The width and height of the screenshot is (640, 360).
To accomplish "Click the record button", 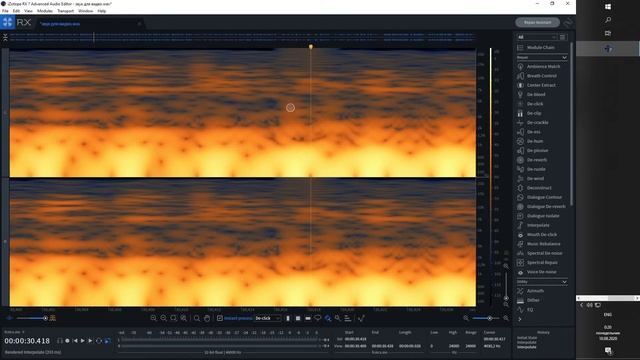I will click(x=67, y=341).
